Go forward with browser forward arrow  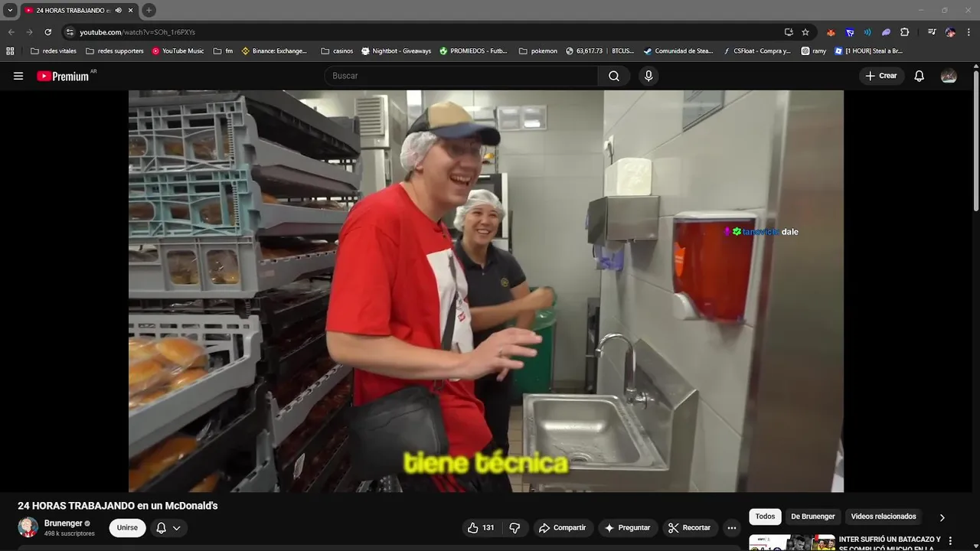[29, 32]
